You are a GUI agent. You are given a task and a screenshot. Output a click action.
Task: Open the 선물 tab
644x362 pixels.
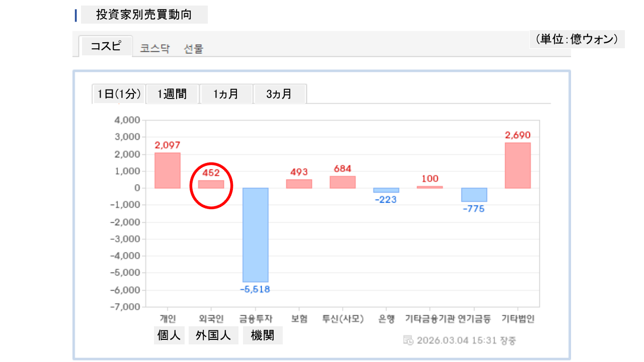[x=194, y=49]
